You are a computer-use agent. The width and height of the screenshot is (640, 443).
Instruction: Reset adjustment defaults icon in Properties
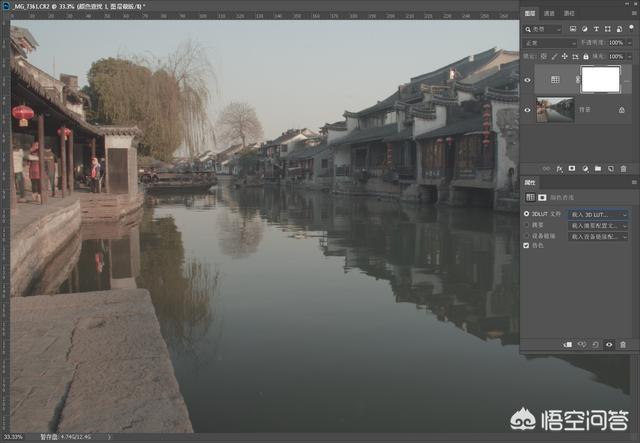click(x=596, y=345)
